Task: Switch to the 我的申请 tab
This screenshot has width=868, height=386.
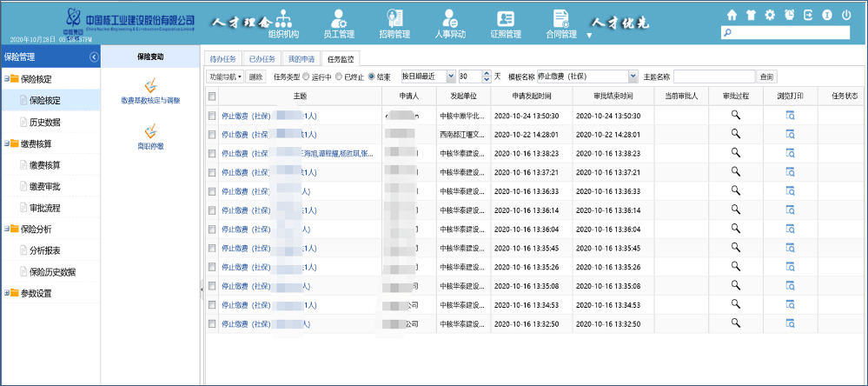Action: (x=301, y=59)
